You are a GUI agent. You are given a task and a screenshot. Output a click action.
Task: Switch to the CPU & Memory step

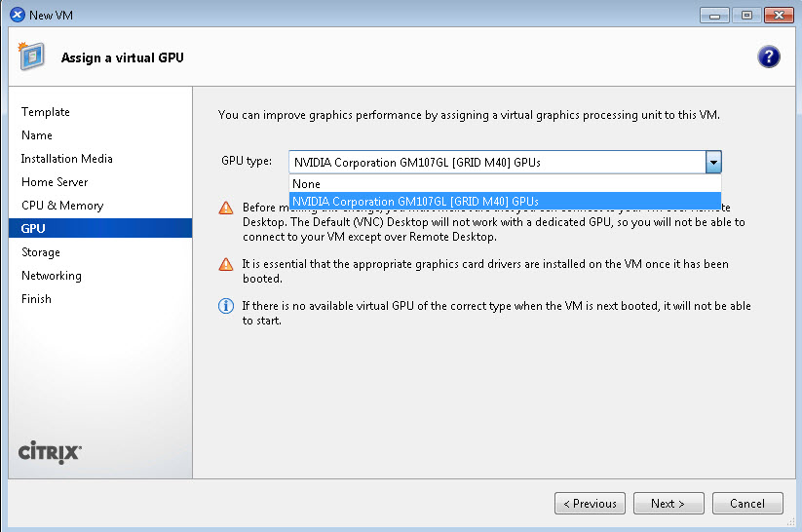tap(62, 206)
